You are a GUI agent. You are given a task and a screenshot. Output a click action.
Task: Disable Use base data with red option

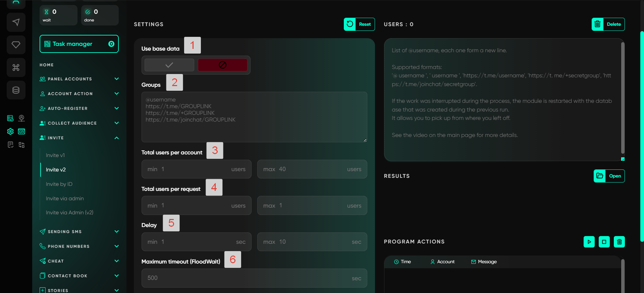[222, 65]
